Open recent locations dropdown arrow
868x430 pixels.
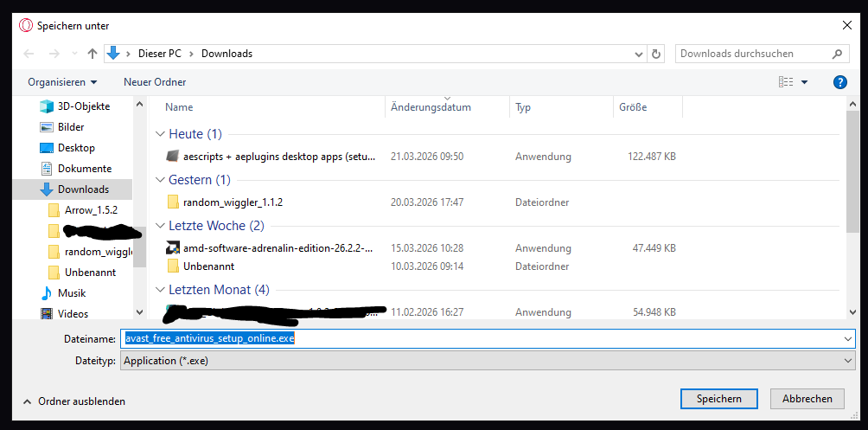pos(74,55)
